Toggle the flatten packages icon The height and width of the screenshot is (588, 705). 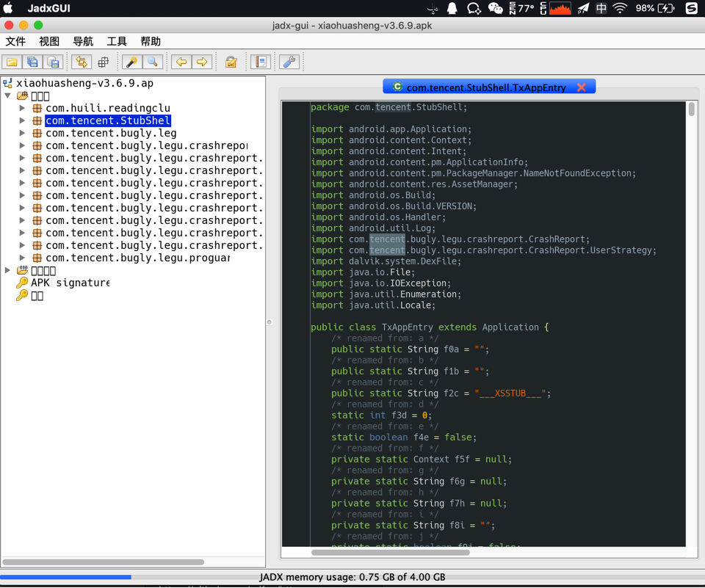[x=104, y=62]
